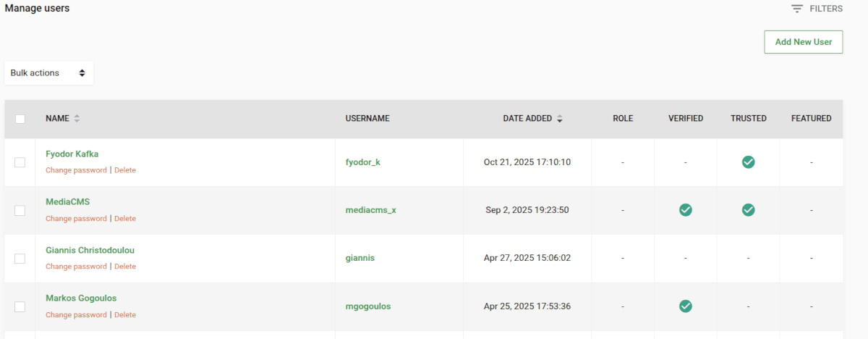This screenshot has height=339, width=868.
Task: Open Markos Gogoulos user name link
Action: 81,298
